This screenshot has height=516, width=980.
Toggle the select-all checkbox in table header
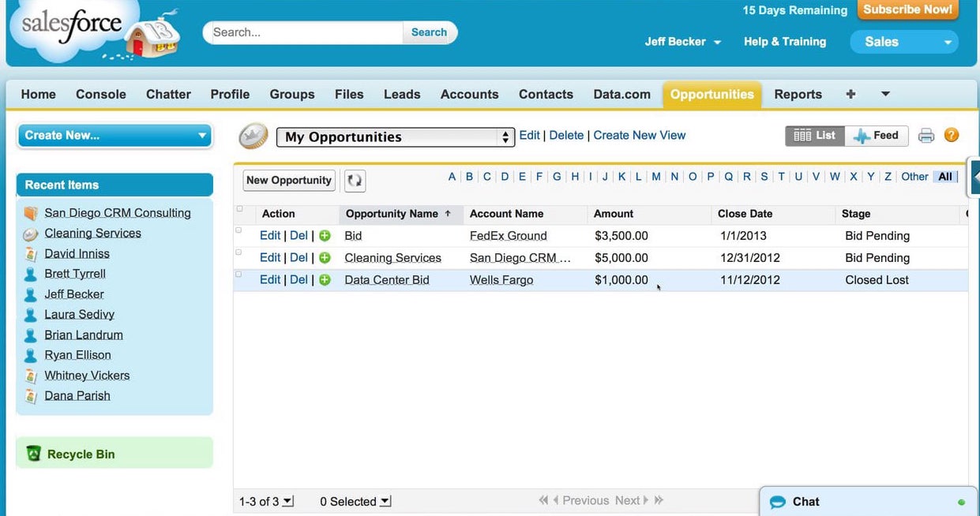click(x=239, y=209)
